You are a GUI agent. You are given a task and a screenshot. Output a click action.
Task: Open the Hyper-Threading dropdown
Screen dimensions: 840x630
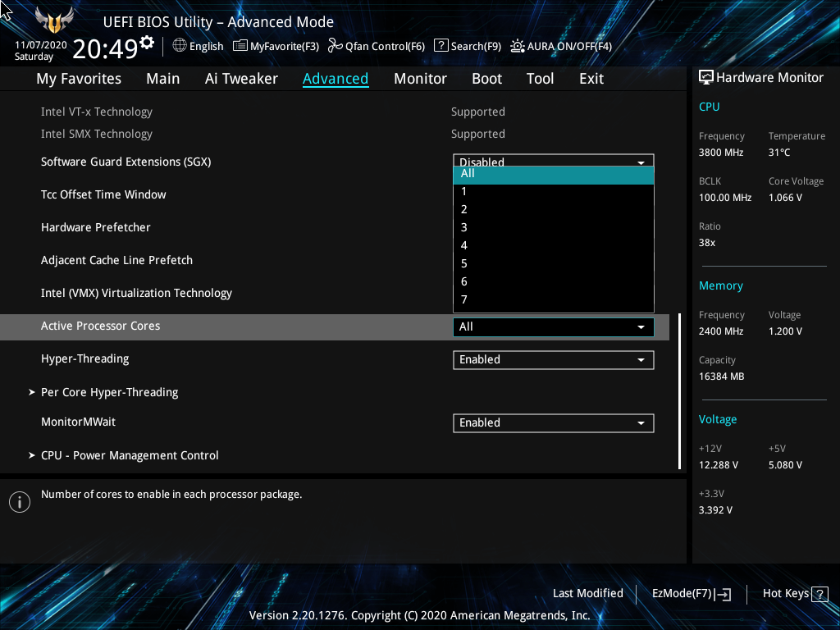coord(554,360)
